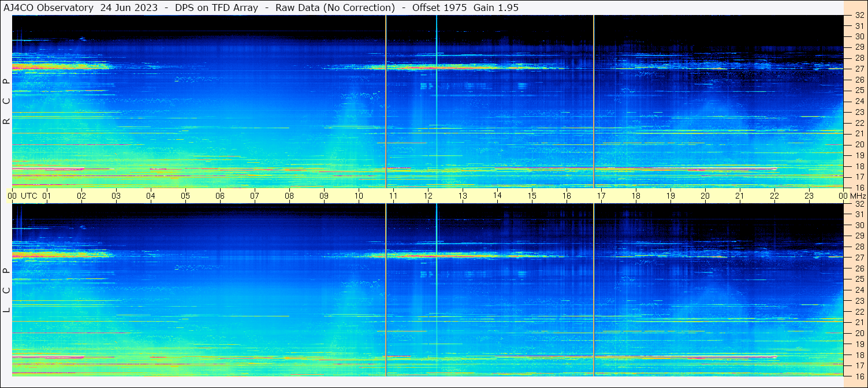Click the "R C P" polarization label
Screen dimensions: 868x388
[6, 102]
